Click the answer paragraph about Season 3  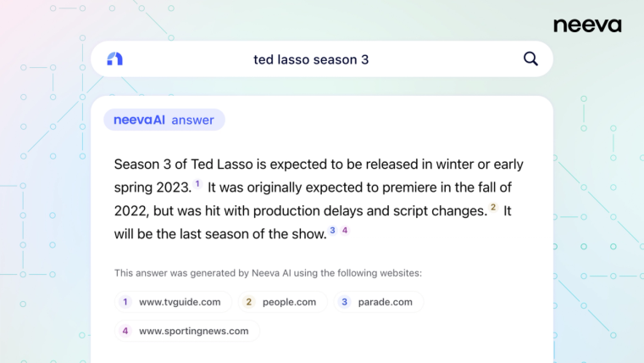point(319,199)
